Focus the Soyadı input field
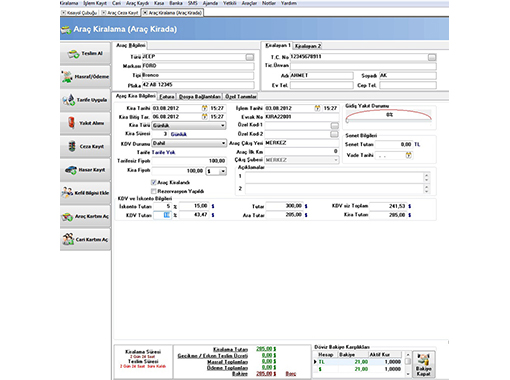Image resolution: width=510 pixels, height=380 pixels. [x=408, y=76]
